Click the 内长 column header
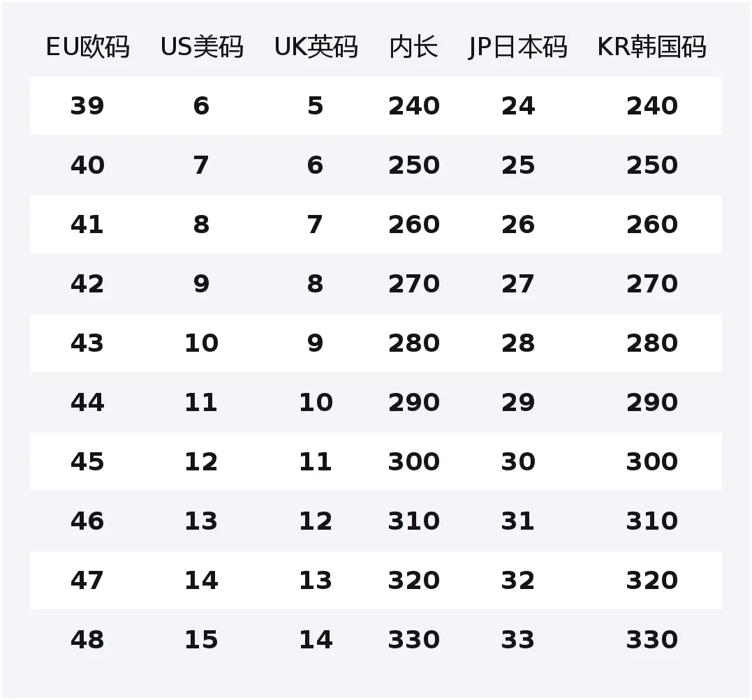Screen dimensions: 752x700 [413, 47]
